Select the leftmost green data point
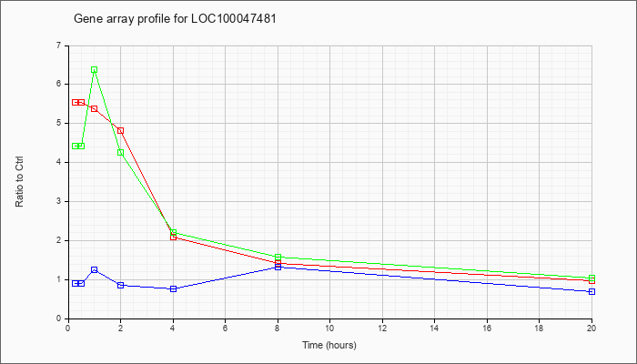 pos(76,147)
